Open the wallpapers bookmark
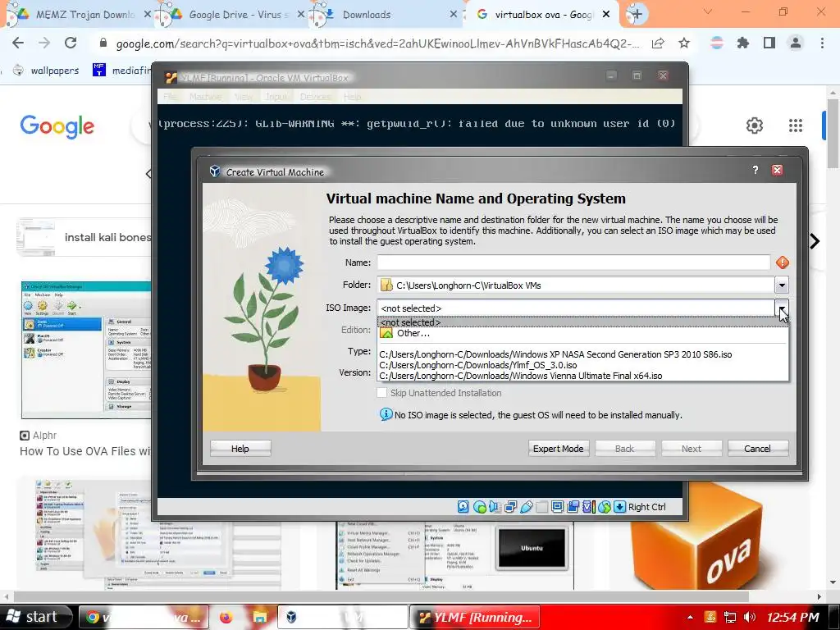 tap(46, 71)
